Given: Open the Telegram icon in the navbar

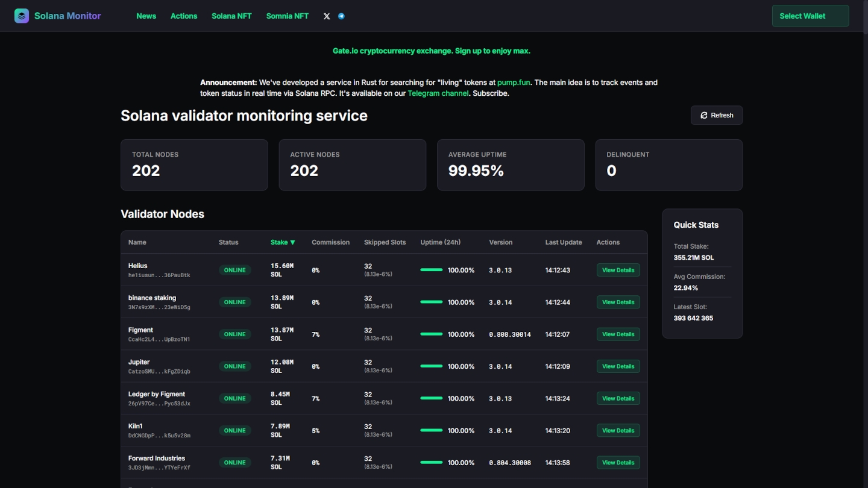Looking at the screenshot, I should coord(341,16).
